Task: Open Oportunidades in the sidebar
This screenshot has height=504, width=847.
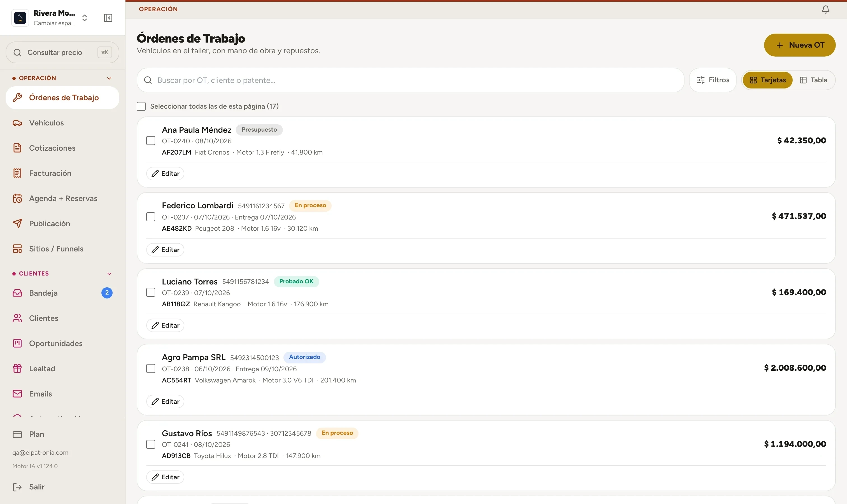Action: (62, 343)
